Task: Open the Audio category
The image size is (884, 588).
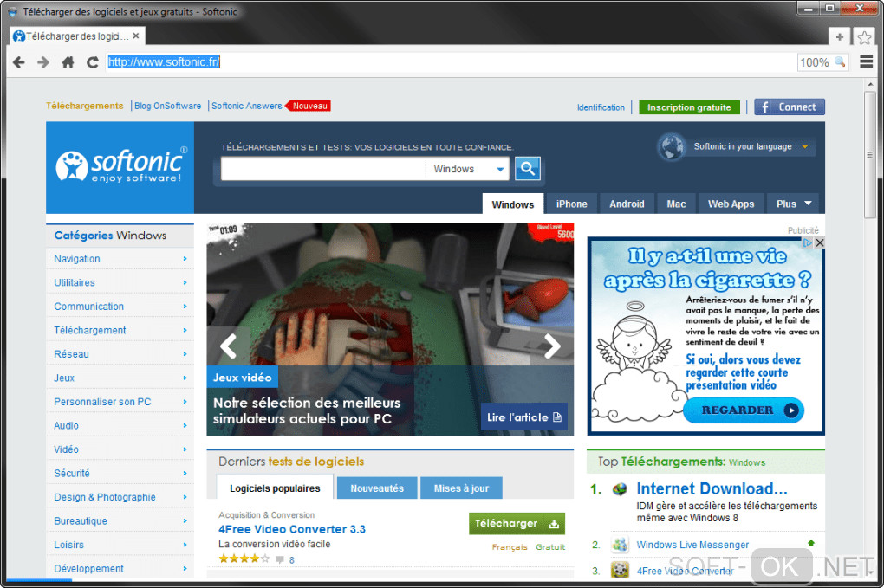Action: click(67, 426)
